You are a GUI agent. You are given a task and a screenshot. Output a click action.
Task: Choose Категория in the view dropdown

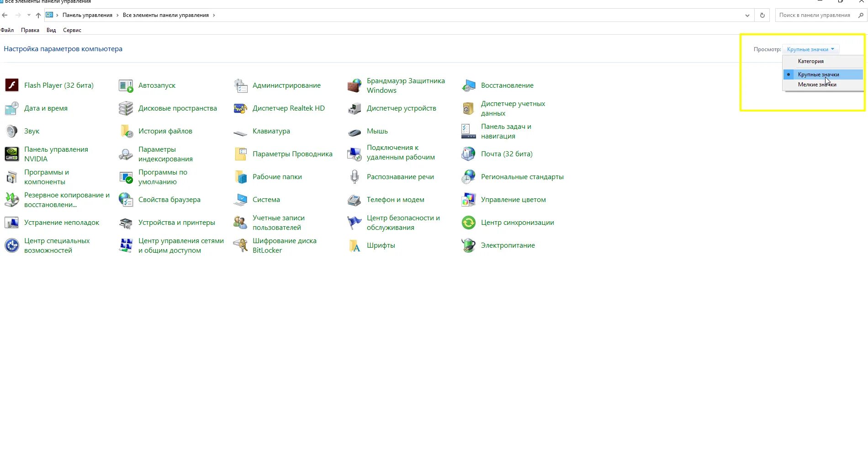[x=823, y=61]
